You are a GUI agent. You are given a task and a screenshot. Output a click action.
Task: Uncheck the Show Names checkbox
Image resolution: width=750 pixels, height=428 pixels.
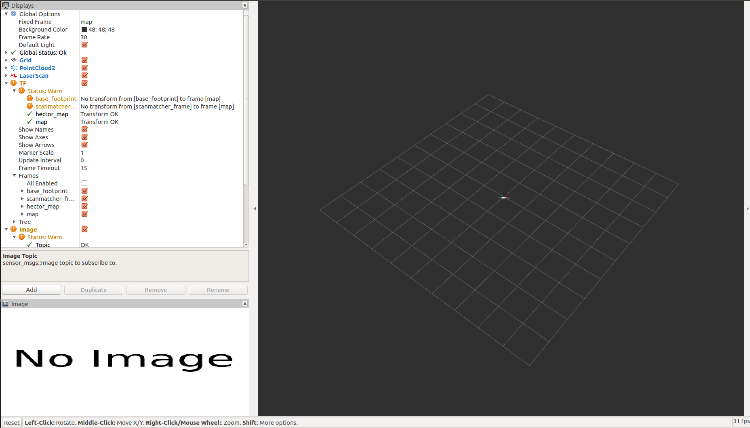[84, 130]
